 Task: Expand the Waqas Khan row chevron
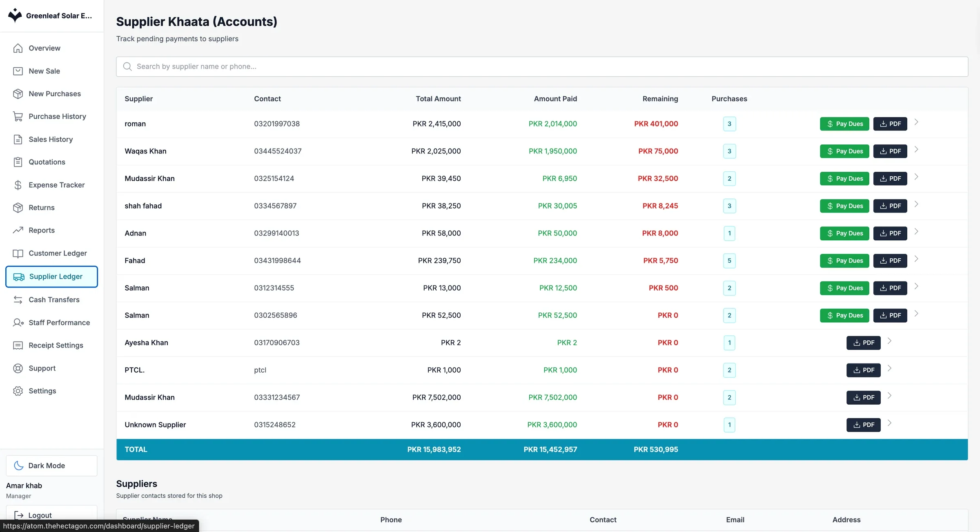(916, 149)
